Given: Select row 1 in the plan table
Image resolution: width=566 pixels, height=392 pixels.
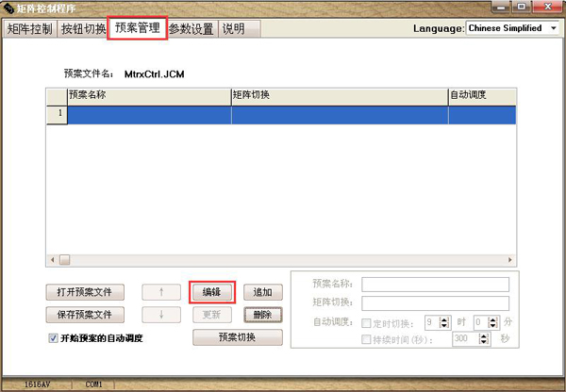Looking at the screenshot, I should point(281,115).
